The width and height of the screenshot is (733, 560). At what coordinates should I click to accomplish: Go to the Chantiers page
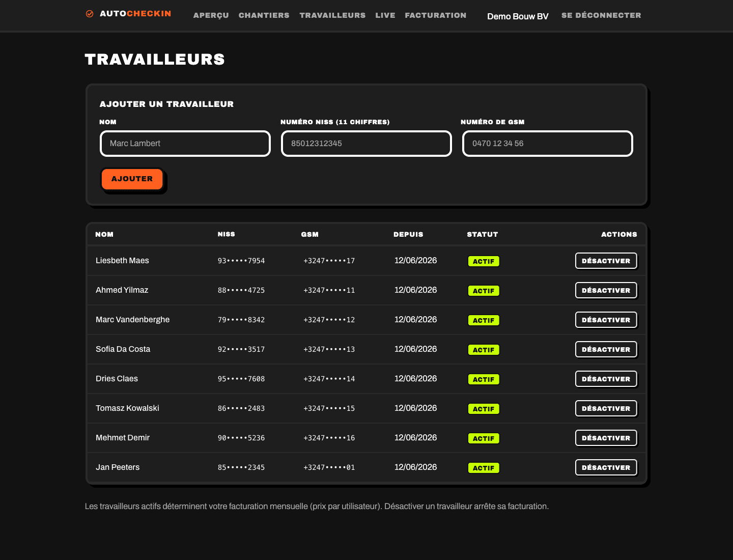pyautogui.click(x=264, y=15)
